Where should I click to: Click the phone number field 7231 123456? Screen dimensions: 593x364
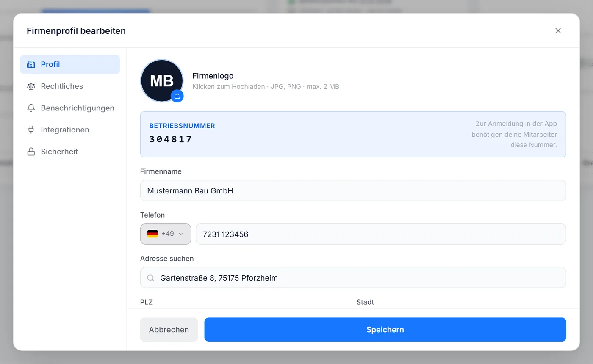click(381, 234)
